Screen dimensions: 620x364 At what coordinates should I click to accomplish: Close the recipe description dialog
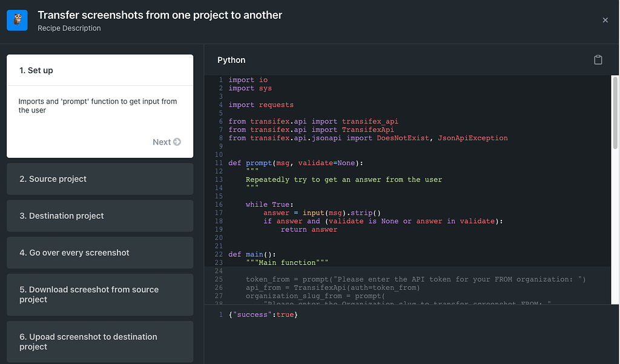605,20
